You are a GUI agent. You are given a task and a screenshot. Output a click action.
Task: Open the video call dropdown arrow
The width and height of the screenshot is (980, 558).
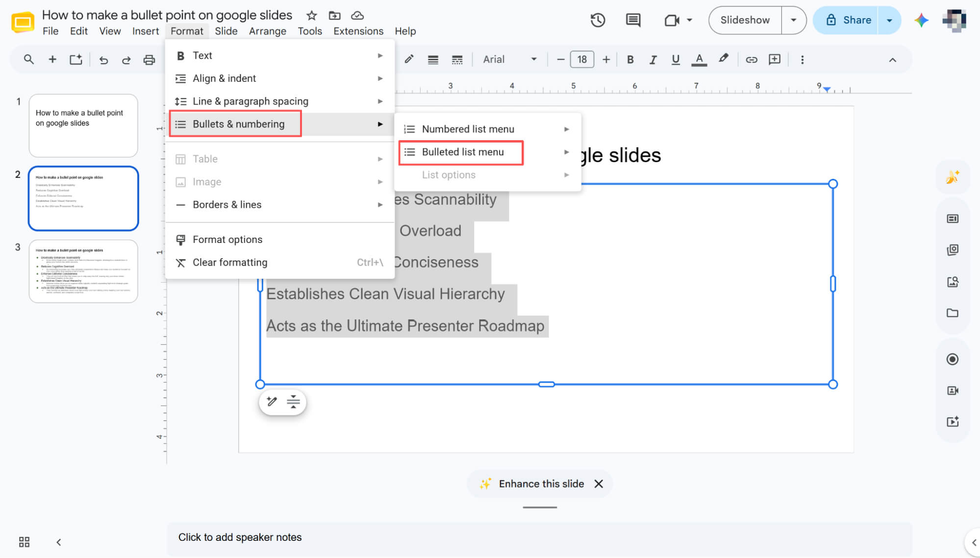tap(689, 20)
